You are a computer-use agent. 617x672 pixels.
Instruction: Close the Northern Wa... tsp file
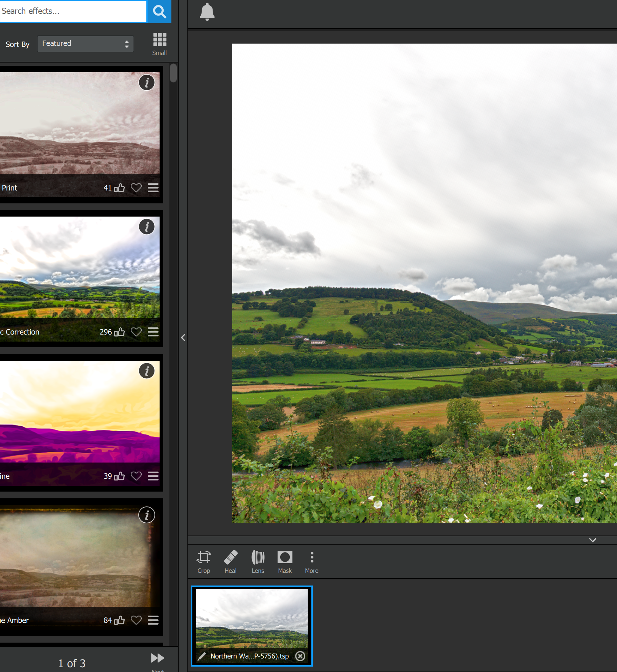tap(300, 656)
